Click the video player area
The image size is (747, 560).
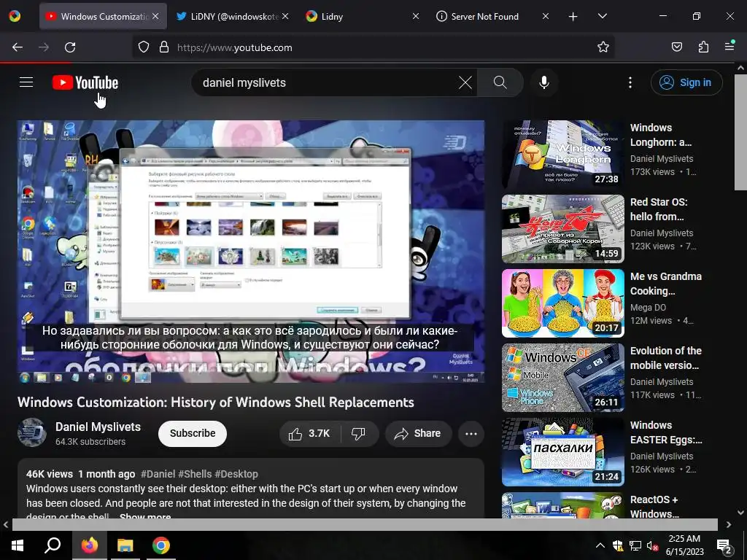tap(251, 252)
